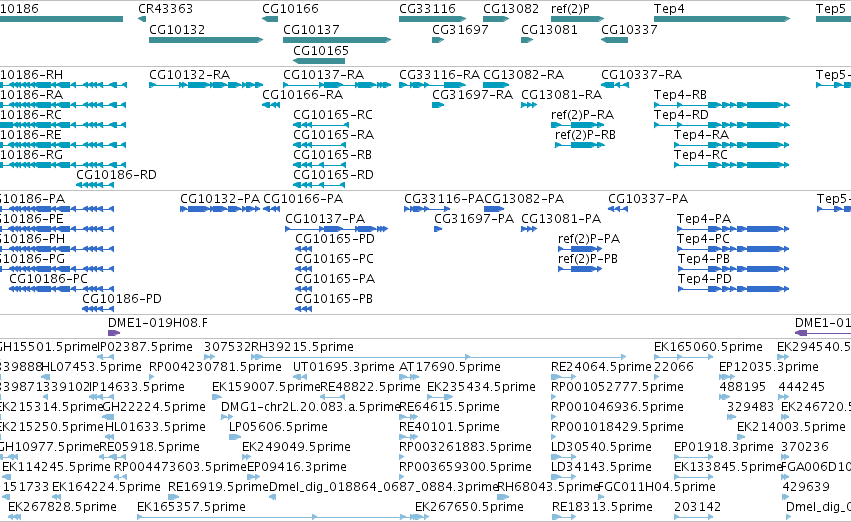
Task: Select the DME1-019H08.F feature
Action: click(x=158, y=323)
